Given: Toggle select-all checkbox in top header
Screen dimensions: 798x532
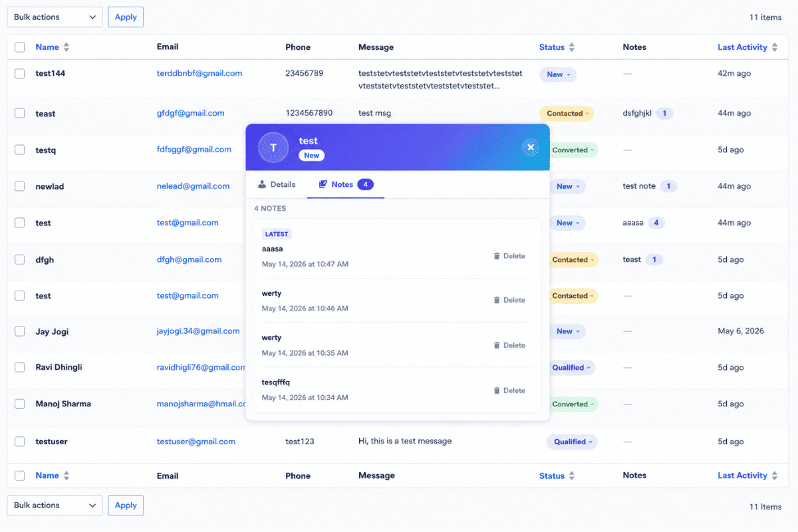Looking at the screenshot, I should (x=20, y=47).
